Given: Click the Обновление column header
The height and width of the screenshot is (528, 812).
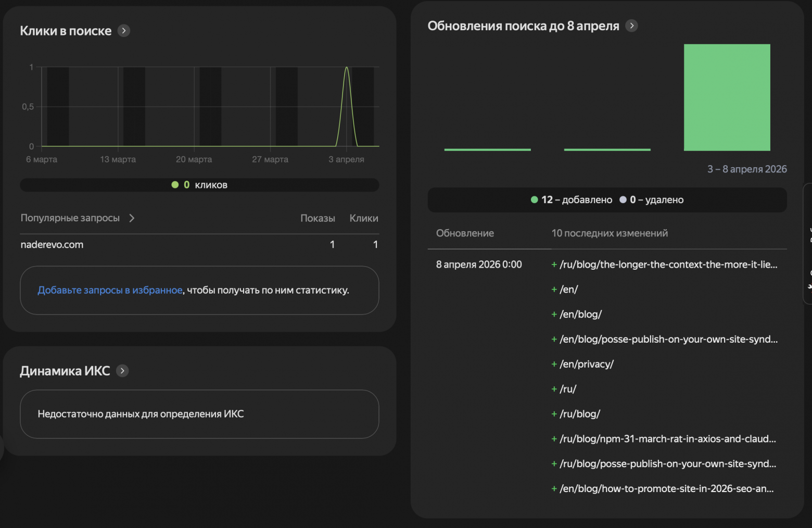Looking at the screenshot, I should (x=465, y=233).
